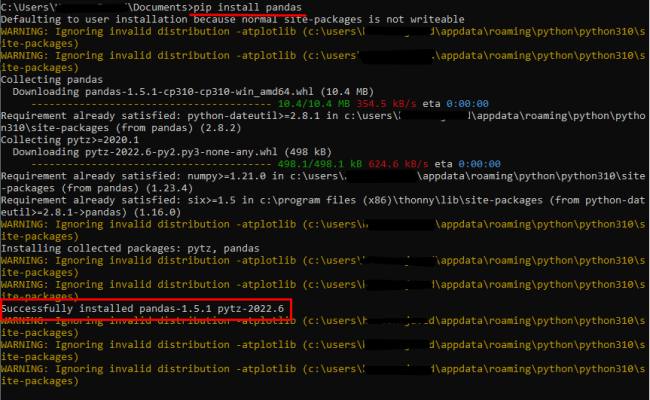Image resolution: width=650 pixels, height=400 pixels.
Task: Click 'Installing collected packages: pytz, pandas' line
Action: (x=130, y=248)
